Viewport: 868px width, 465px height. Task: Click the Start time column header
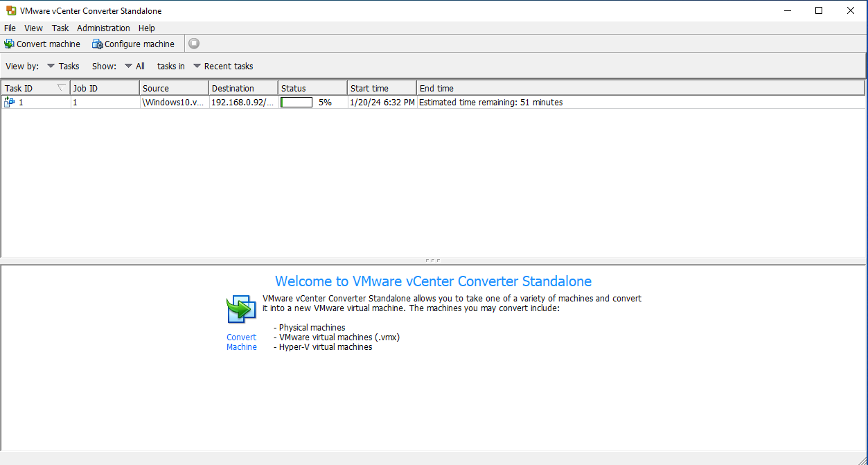tap(382, 88)
